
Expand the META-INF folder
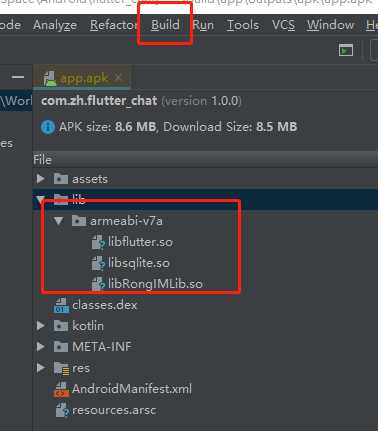pyautogui.click(x=41, y=347)
